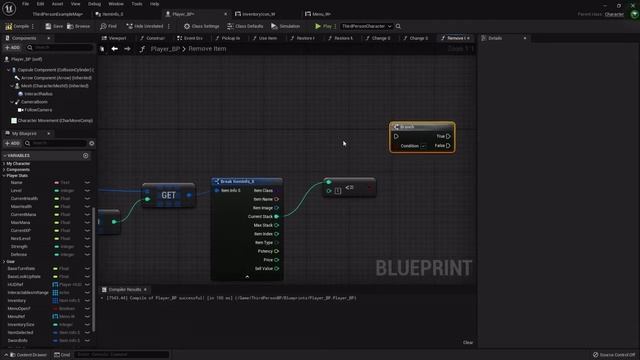Open Hide Unrelated options three-dot menu
Image resolution: width=640 pixels, height=360 pixels.
coord(169,26)
